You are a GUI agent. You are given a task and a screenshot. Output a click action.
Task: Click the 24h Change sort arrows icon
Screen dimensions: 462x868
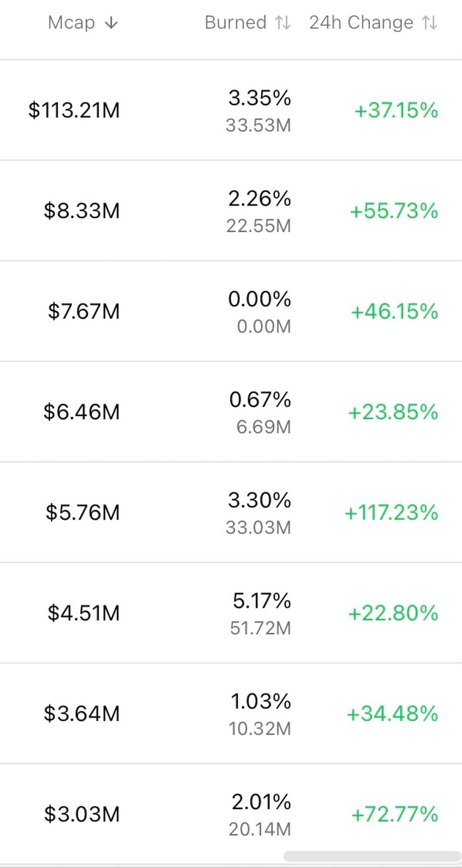pos(429,23)
